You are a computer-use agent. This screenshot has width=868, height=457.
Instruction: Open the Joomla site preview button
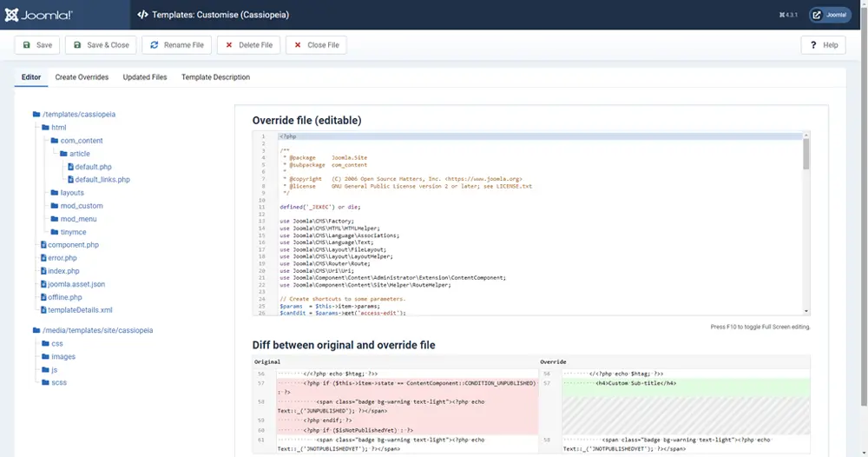click(x=830, y=15)
